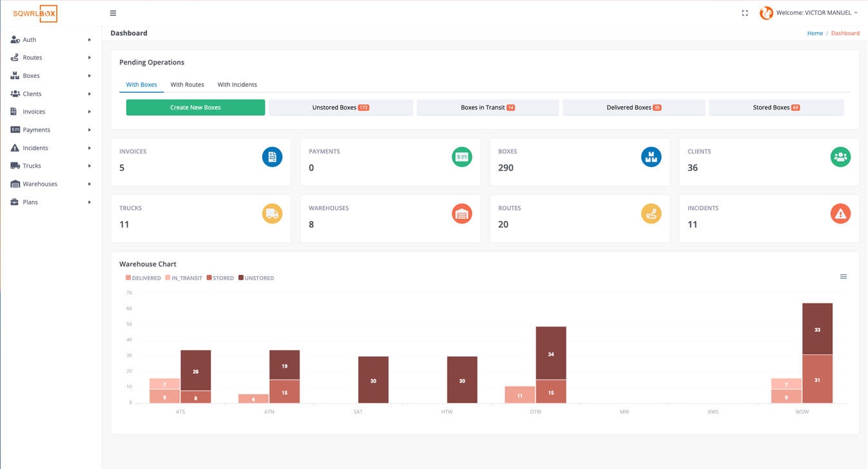The height and width of the screenshot is (469, 868).
Task: Click the Create New Boxes button
Action: pyautogui.click(x=195, y=108)
